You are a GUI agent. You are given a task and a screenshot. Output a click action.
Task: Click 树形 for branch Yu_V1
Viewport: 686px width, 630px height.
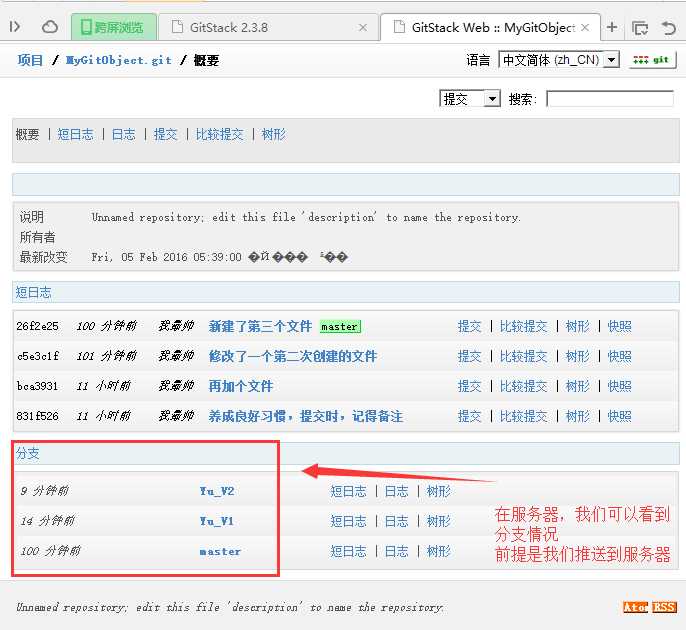coord(438,521)
